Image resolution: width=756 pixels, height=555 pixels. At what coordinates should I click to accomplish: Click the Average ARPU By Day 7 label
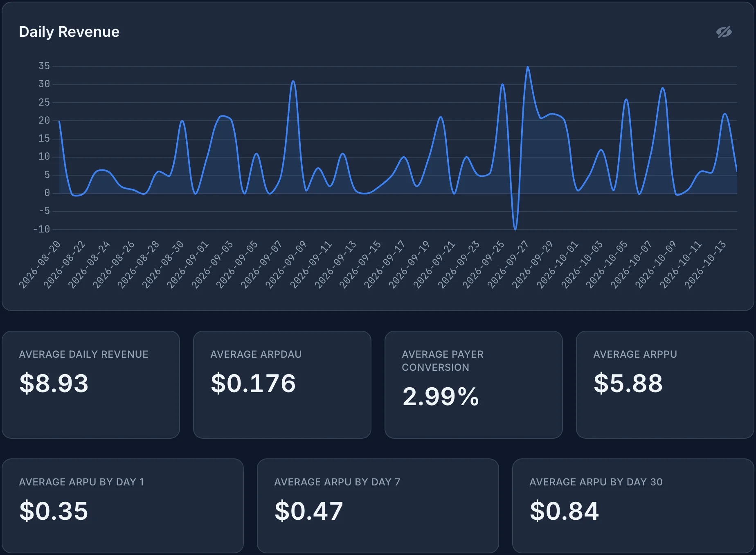(x=337, y=482)
